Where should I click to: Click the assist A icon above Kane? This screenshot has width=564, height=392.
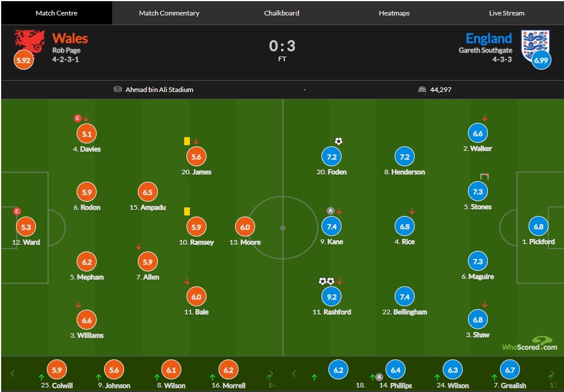point(331,211)
